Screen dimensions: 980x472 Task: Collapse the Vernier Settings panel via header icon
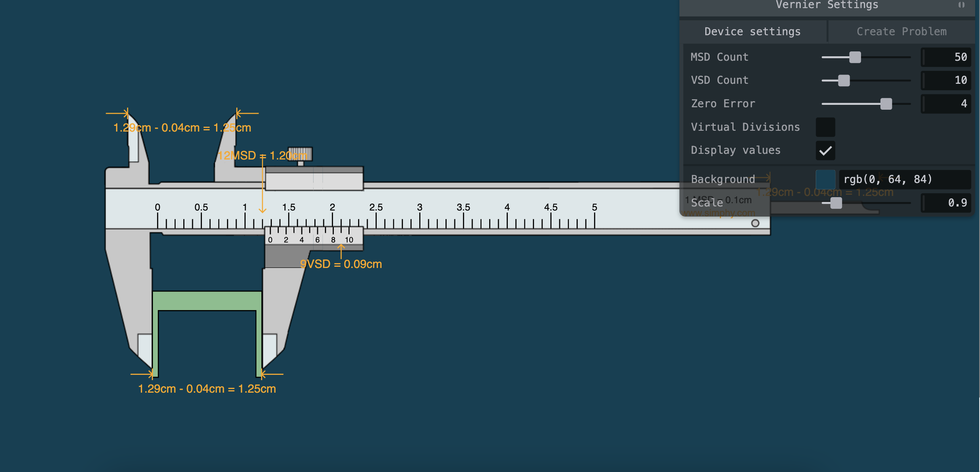click(961, 5)
